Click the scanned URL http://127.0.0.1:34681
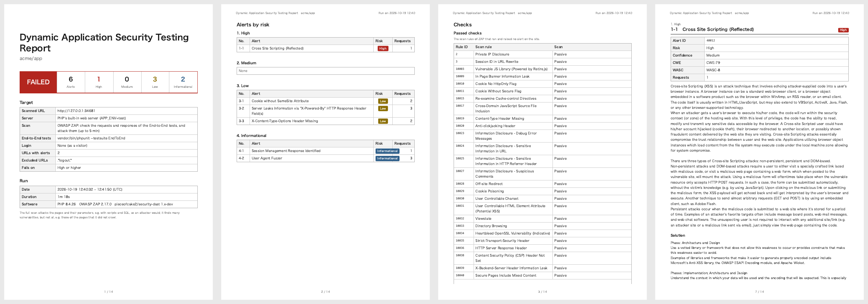Image resolution: width=868 pixels, height=304 pixels. 76,111
